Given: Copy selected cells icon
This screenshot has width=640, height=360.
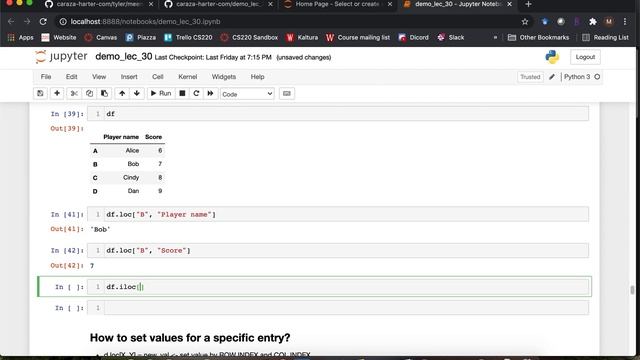Looking at the screenshot, I should coord(89,93).
